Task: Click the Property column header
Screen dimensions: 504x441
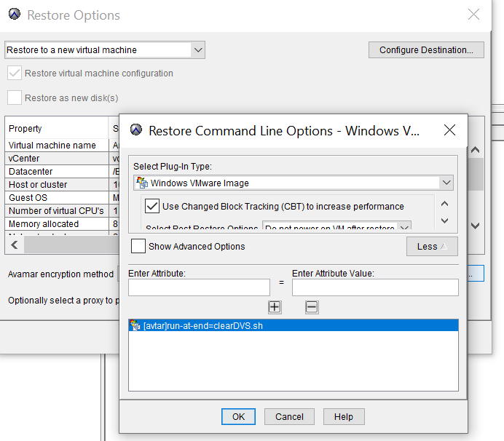Action: click(57, 128)
